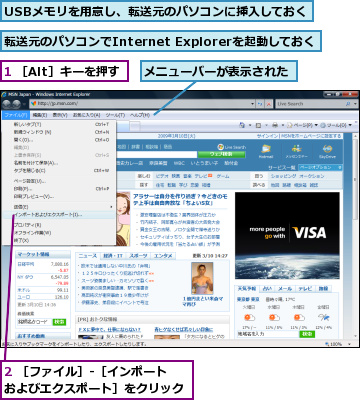Choose 新しいタブ(T) from File menu
Image resolution: width=360 pixels, height=400 pixels.
click(59, 124)
